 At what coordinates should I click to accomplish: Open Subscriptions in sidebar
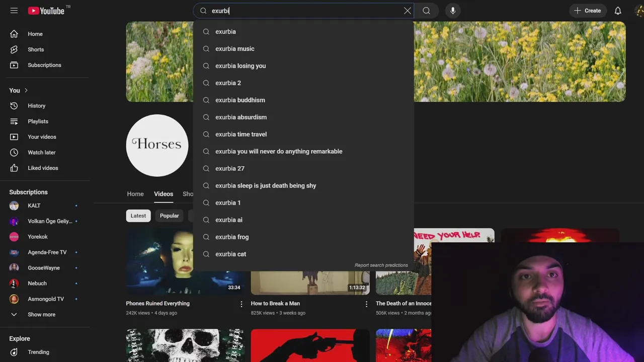pyautogui.click(x=45, y=65)
